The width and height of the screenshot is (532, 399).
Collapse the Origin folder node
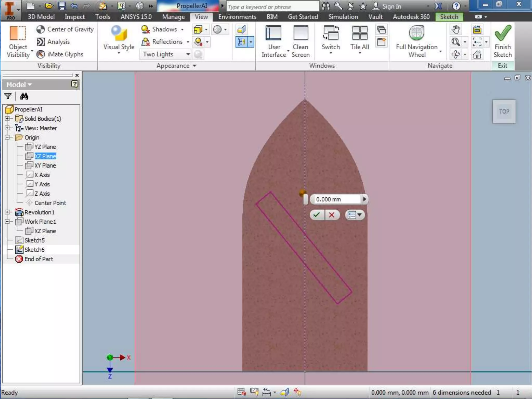click(7, 137)
